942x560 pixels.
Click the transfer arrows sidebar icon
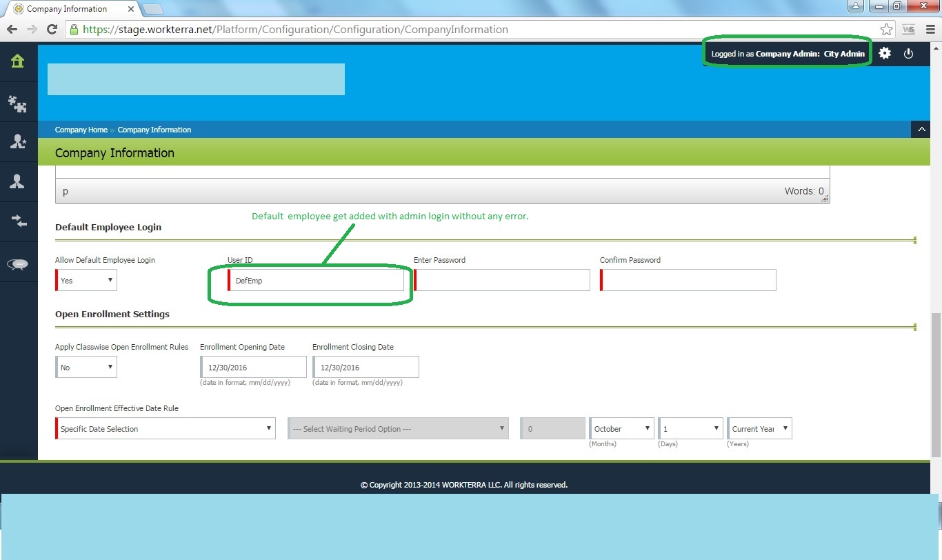pos(17,221)
